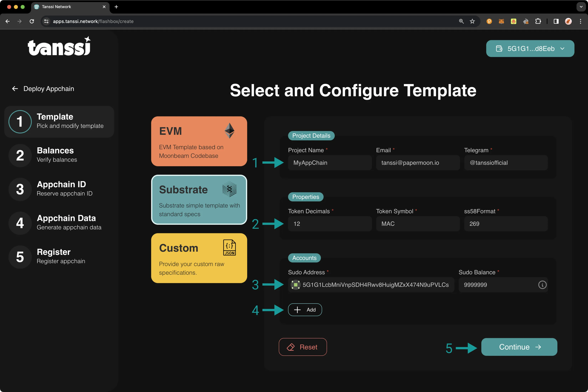Select step 3 Appchain ID

(59, 189)
